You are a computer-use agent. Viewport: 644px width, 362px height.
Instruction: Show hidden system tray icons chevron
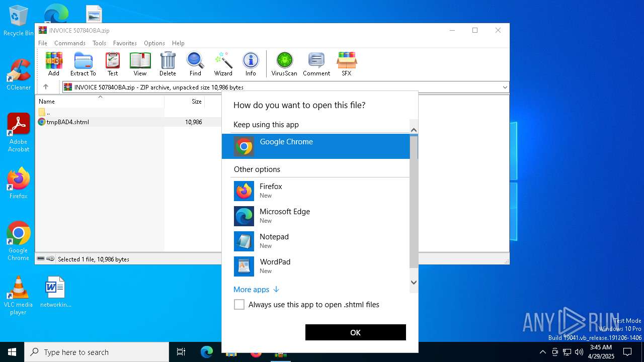coord(542,352)
